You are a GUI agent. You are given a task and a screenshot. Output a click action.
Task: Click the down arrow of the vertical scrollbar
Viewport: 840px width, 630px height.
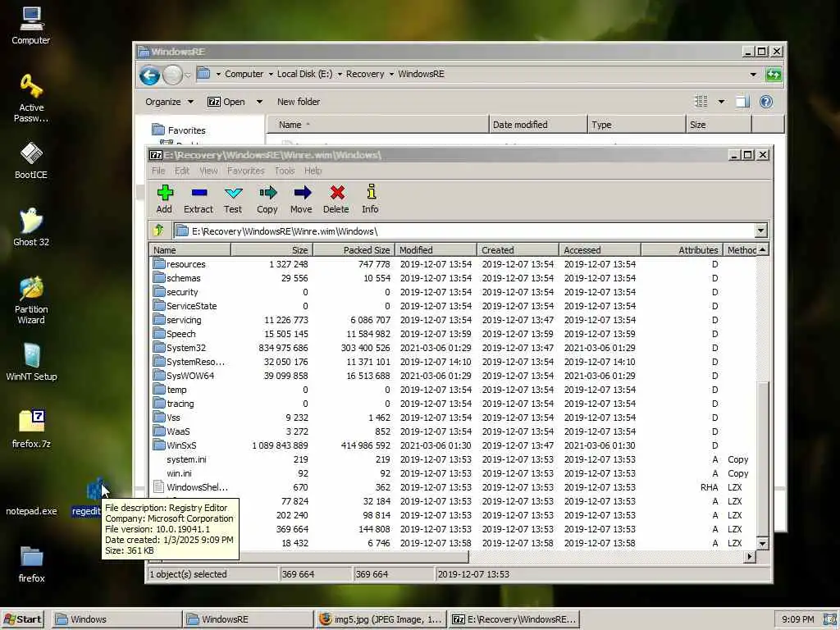[762, 543]
